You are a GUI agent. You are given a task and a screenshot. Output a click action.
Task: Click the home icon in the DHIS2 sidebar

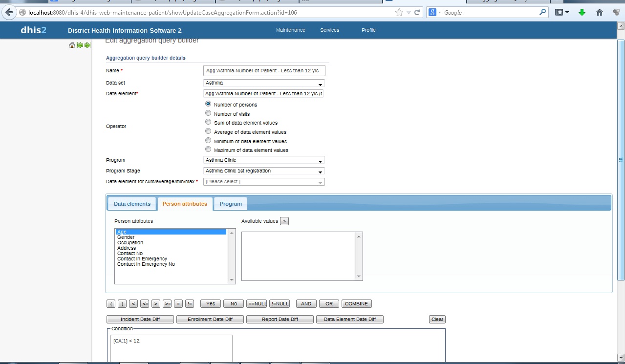pos(72,45)
